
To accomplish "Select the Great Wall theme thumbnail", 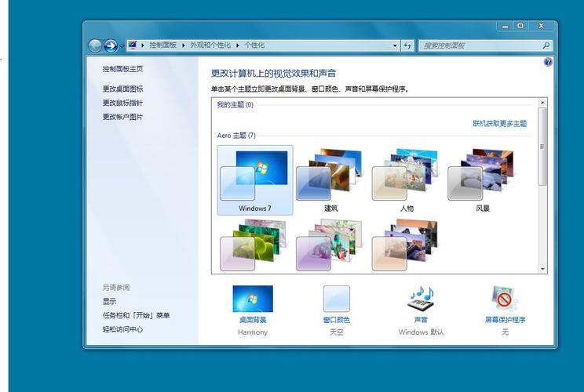I will click(405, 245).
